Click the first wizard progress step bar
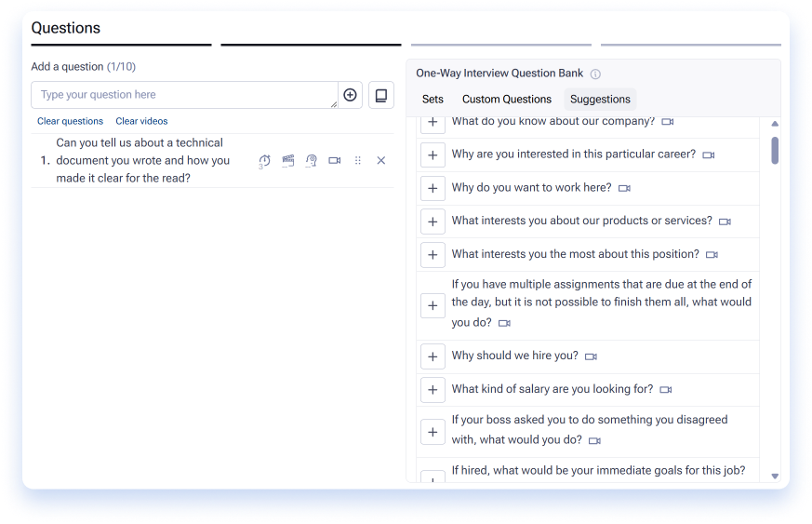The width and height of the screenshot is (812, 524). 121,45
